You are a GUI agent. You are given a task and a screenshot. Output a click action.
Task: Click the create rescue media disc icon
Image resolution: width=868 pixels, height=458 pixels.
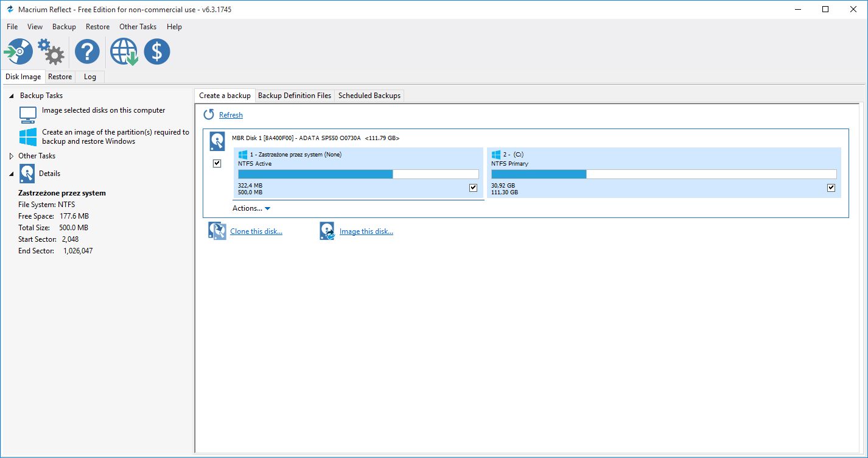(19, 52)
